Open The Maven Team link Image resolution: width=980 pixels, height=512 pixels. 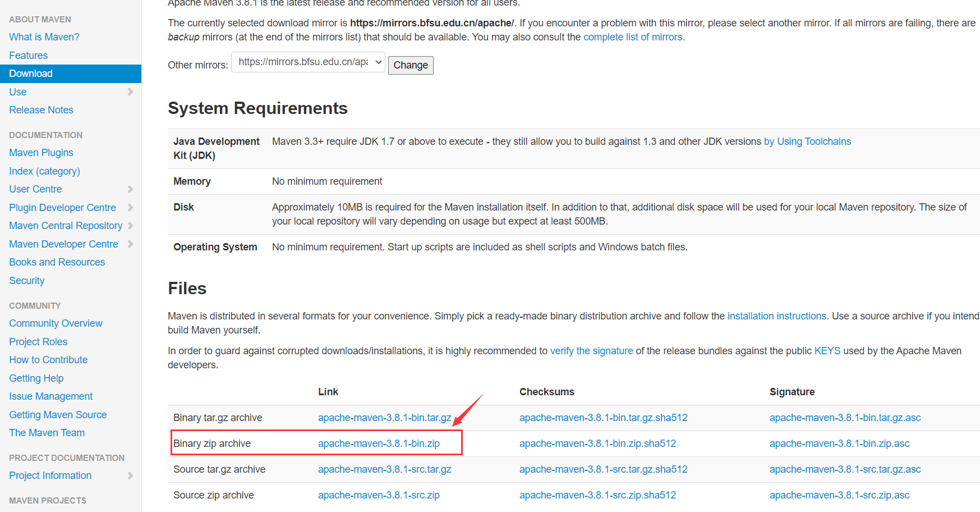47,433
